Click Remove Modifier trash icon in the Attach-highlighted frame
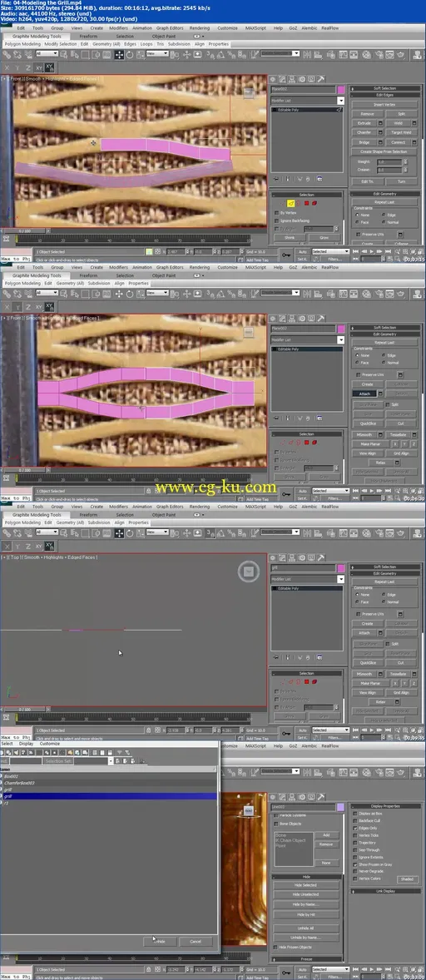Image resolution: width=426 pixels, height=980 pixels. click(307, 418)
